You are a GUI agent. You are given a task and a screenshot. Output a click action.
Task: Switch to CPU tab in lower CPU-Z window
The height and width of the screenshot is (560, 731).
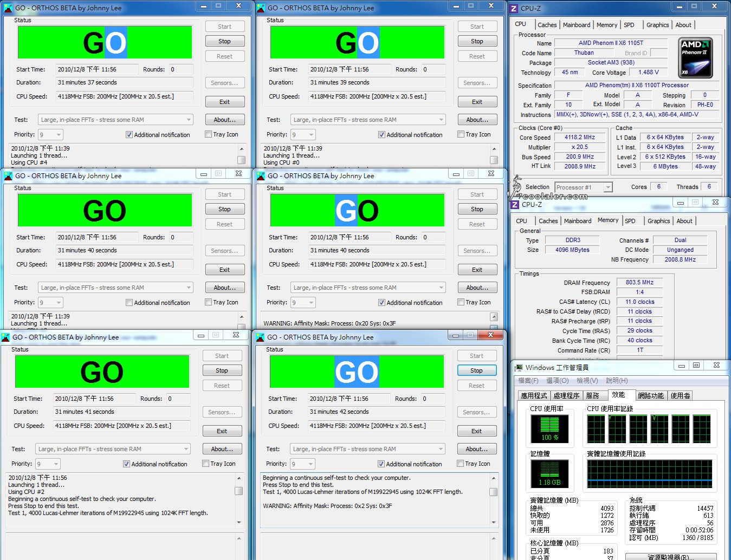pos(522,221)
